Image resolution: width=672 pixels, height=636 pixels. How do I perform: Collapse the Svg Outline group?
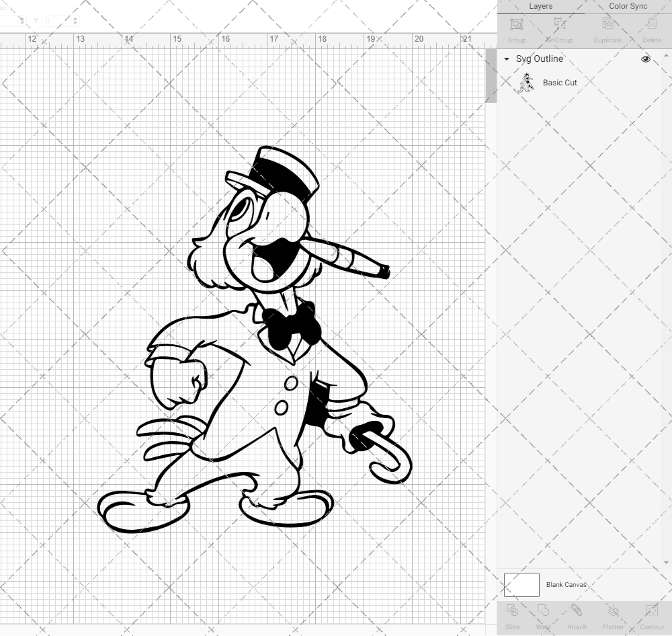506,59
